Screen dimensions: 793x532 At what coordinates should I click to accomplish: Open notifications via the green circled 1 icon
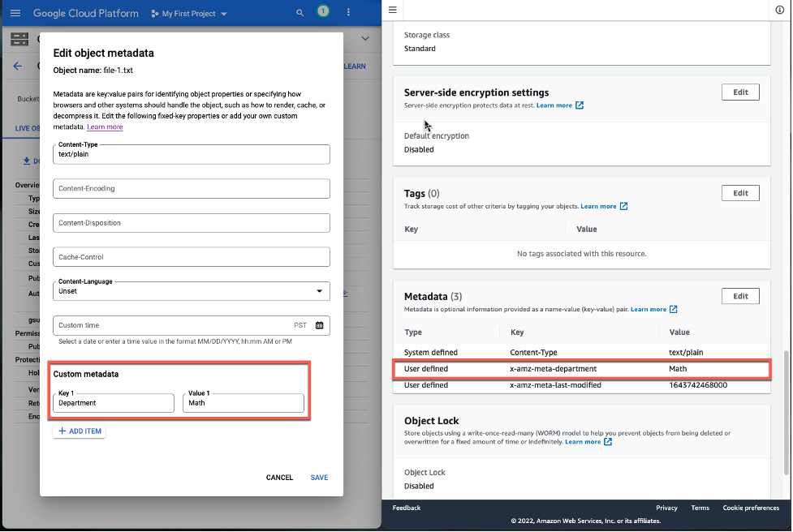coord(323,12)
